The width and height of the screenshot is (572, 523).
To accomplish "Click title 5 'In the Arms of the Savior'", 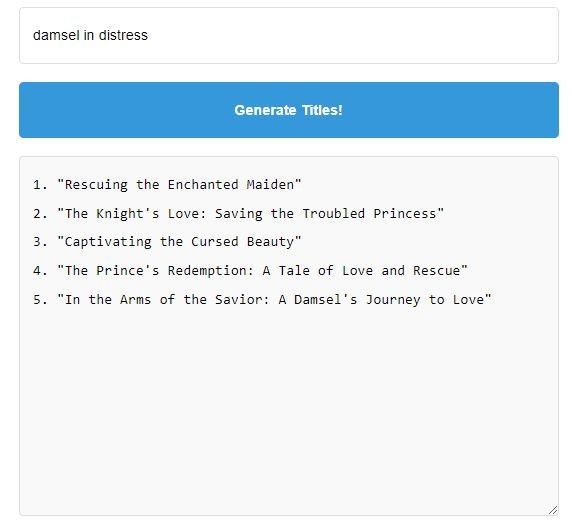I will (x=274, y=299).
